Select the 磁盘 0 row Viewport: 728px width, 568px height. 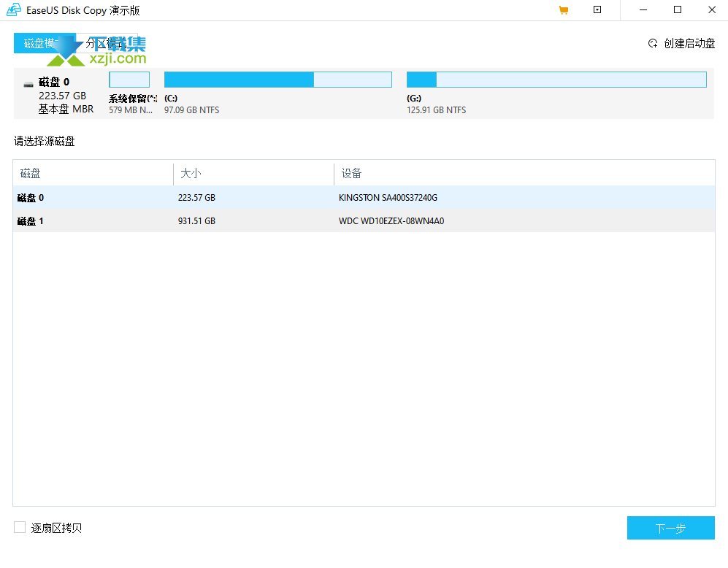coord(364,197)
